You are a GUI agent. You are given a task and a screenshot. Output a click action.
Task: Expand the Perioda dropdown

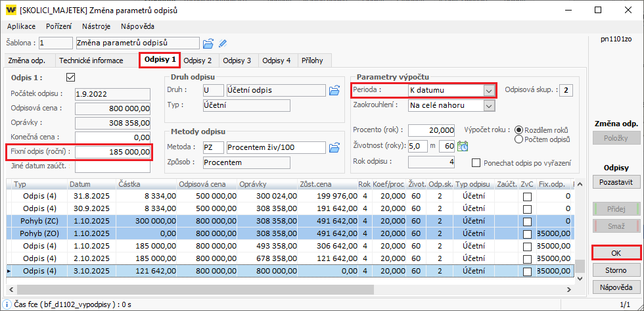click(x=488, y=90)
